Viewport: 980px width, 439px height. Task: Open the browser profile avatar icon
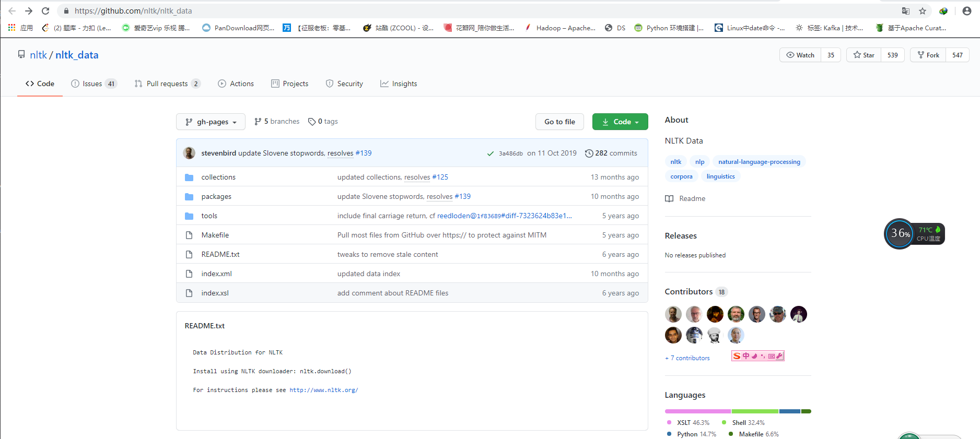tap(967, 11)
